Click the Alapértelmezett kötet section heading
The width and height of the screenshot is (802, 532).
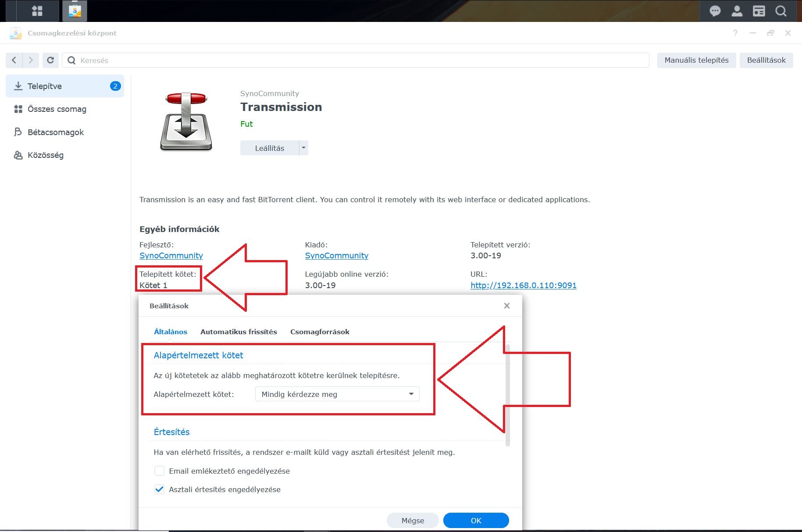(x=198, y=355)
